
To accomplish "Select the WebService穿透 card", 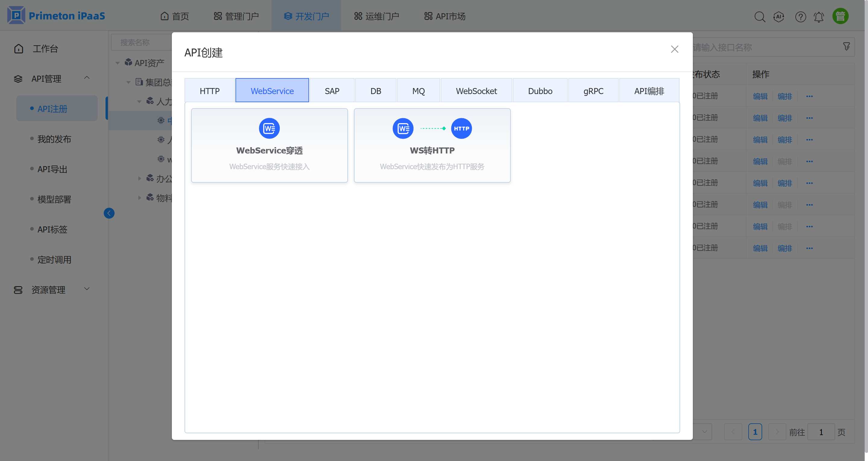I will (x=269, y=145).
